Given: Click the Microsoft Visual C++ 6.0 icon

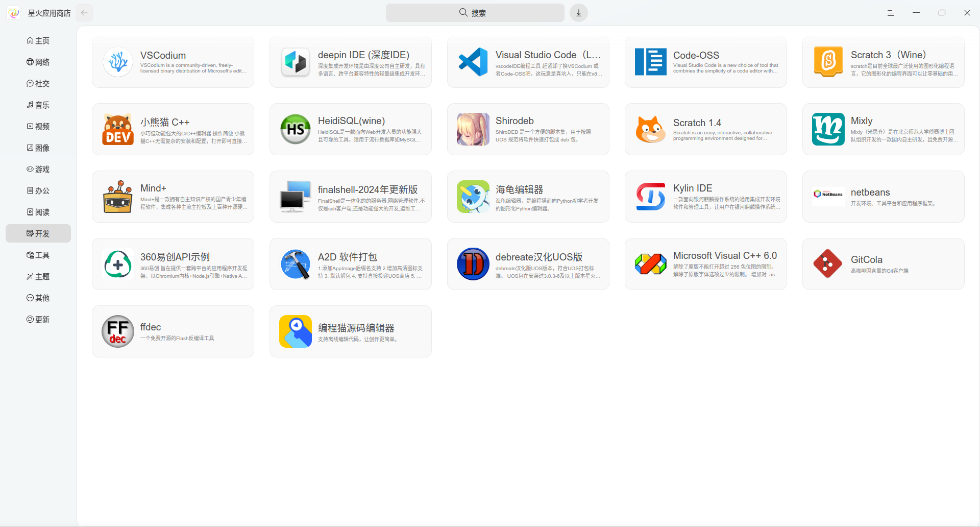Looking at the screenshot, I should [x=651, y=264].
